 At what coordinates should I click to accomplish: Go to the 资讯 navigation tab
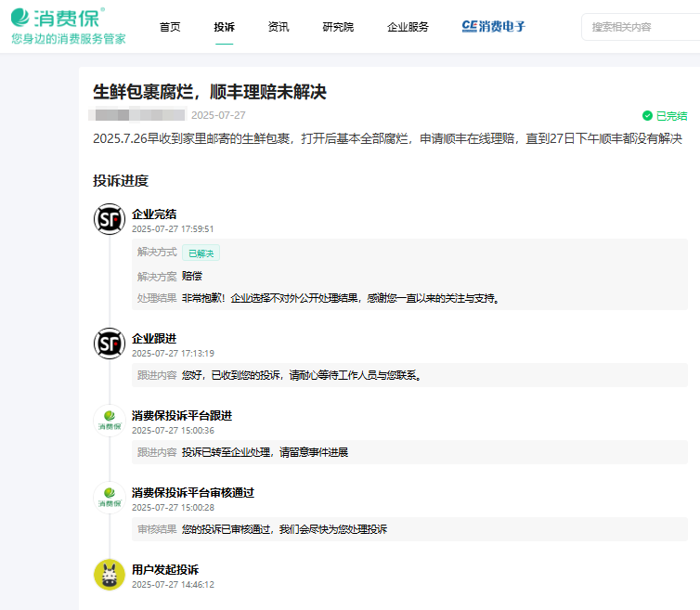[279, 27]
